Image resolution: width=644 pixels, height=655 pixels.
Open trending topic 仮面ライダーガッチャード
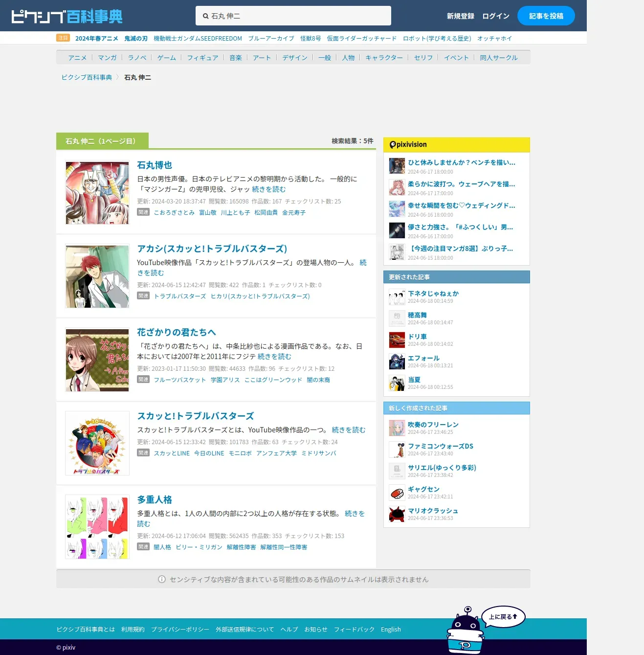tap(362, 38)
